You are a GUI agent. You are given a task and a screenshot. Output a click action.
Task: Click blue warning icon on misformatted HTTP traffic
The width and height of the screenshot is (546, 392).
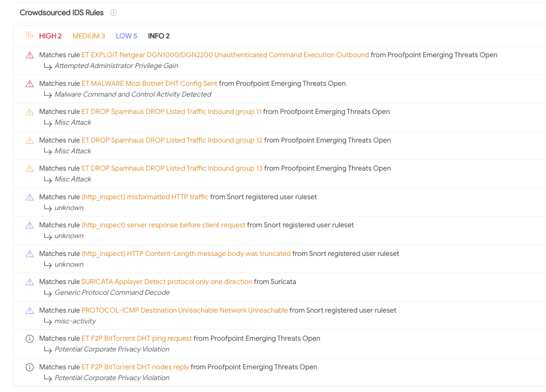pos(30,197)
